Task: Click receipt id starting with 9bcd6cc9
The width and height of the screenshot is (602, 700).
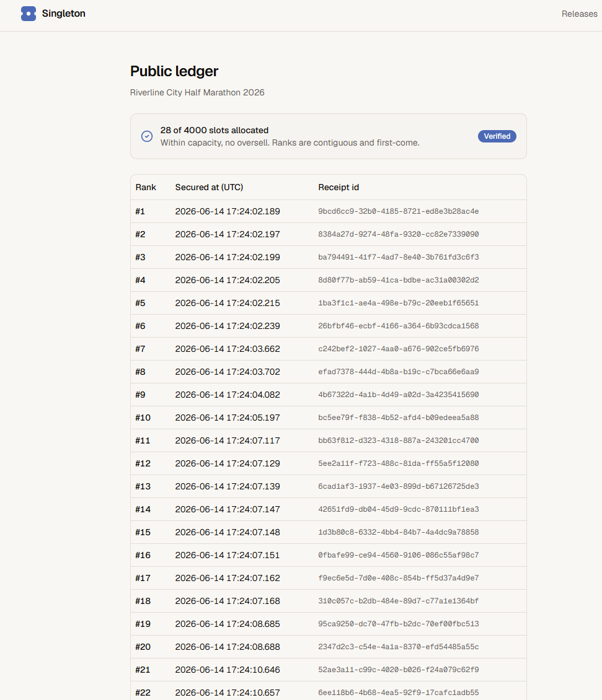Action: 398,211
